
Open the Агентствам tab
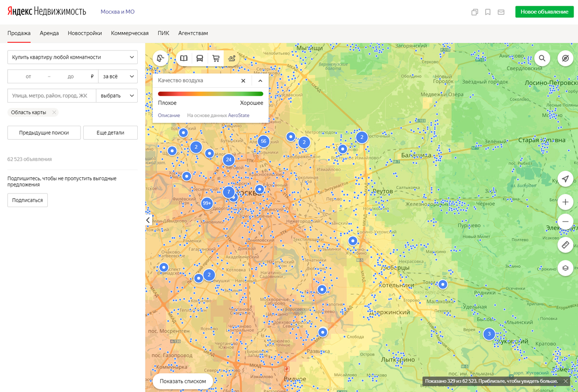193,33
